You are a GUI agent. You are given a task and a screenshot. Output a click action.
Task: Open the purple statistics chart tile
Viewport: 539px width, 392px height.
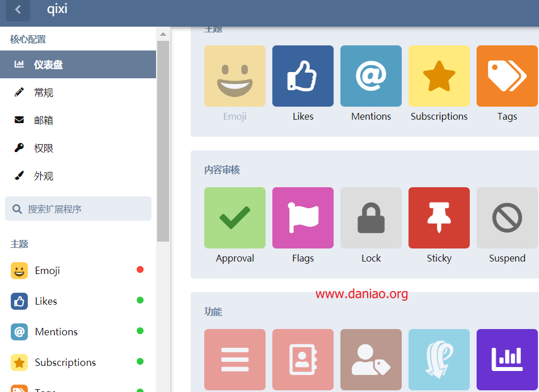click(x=506, y=359)
